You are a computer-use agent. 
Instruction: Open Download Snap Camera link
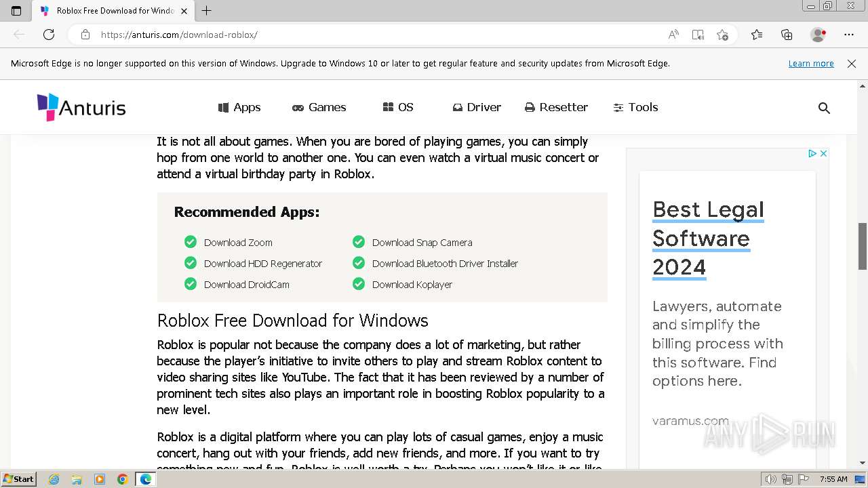click(422, 243)
